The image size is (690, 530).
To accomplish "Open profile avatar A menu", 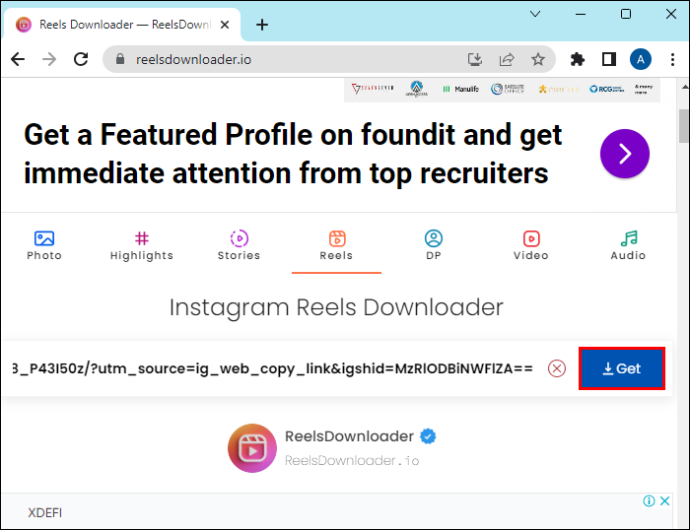I will tap(641, 59).
